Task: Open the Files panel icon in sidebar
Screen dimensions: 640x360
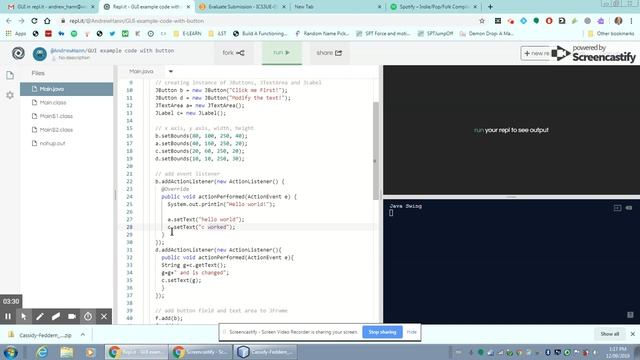Action: pos(10,75)
